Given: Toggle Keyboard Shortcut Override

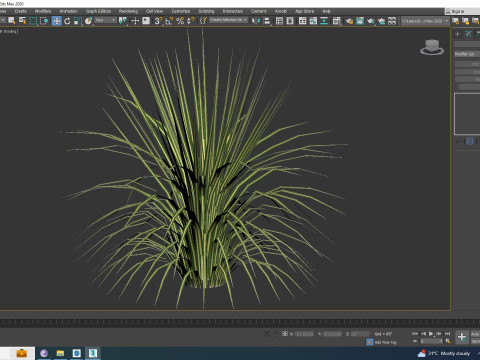Looking at the screenshot, I should tap(146, 21).
